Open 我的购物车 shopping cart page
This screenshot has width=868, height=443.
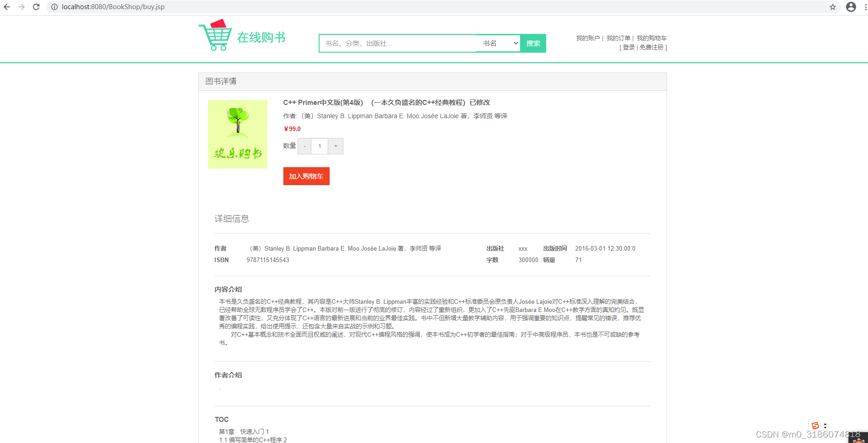(x=652, y=38)
